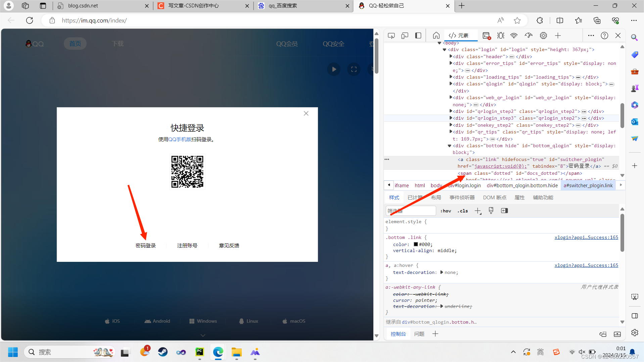
Task: Open browser extensions puzzle icon
Action: [540, 21]
